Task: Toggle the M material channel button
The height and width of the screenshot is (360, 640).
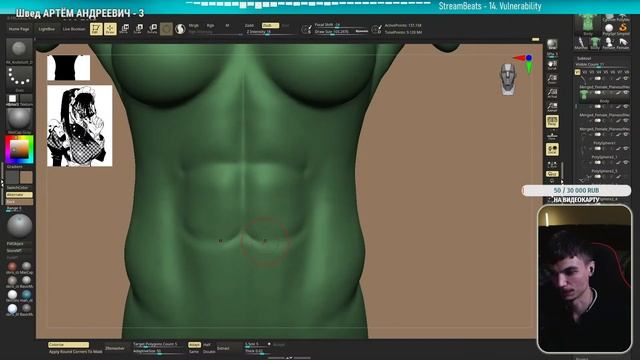Action: (227, 25)
